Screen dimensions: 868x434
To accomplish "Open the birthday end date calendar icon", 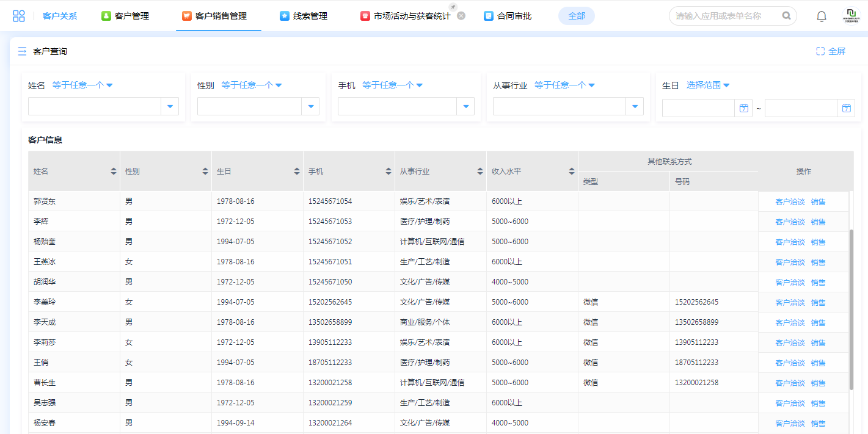I will click(x=846, y=108).
